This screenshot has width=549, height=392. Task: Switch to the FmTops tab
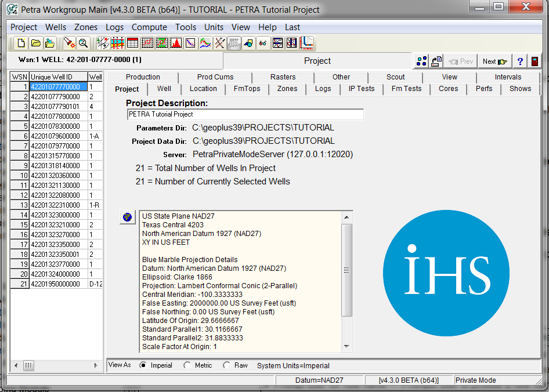coord(247,89)
